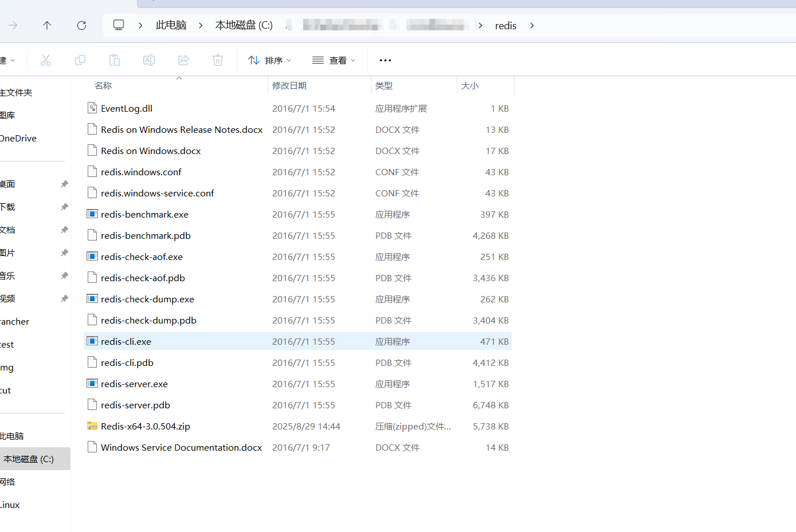Click the Copy icon in toolbar

pos(80,60)
